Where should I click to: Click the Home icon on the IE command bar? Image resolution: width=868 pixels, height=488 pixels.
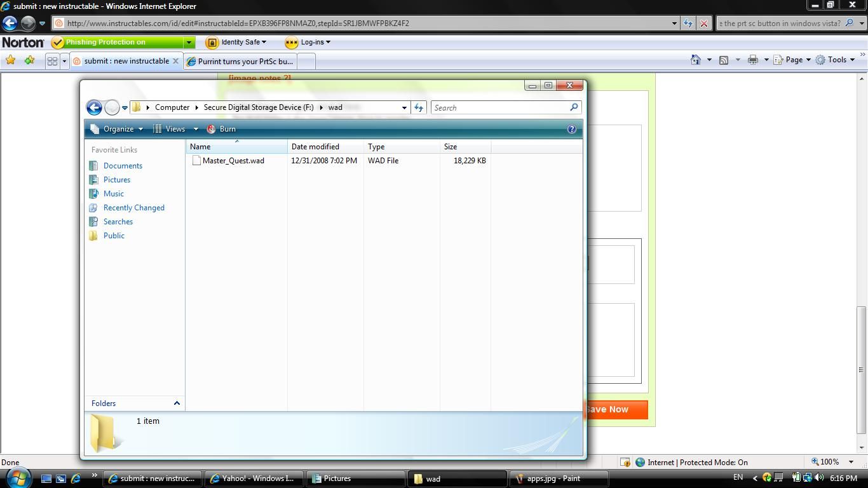696,59
